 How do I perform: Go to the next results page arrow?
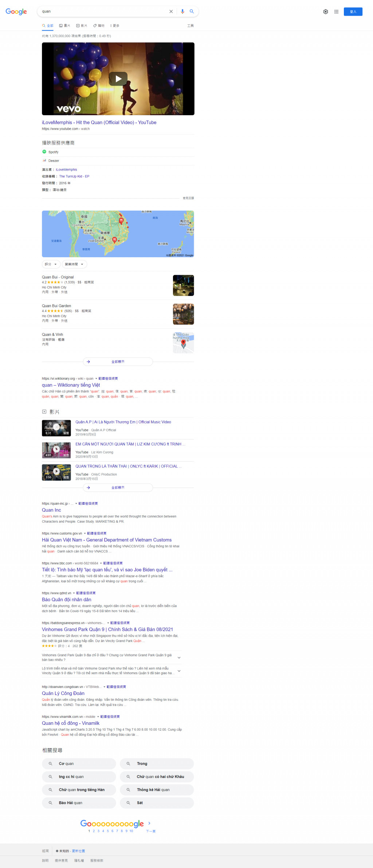click(x=149, y=824)
